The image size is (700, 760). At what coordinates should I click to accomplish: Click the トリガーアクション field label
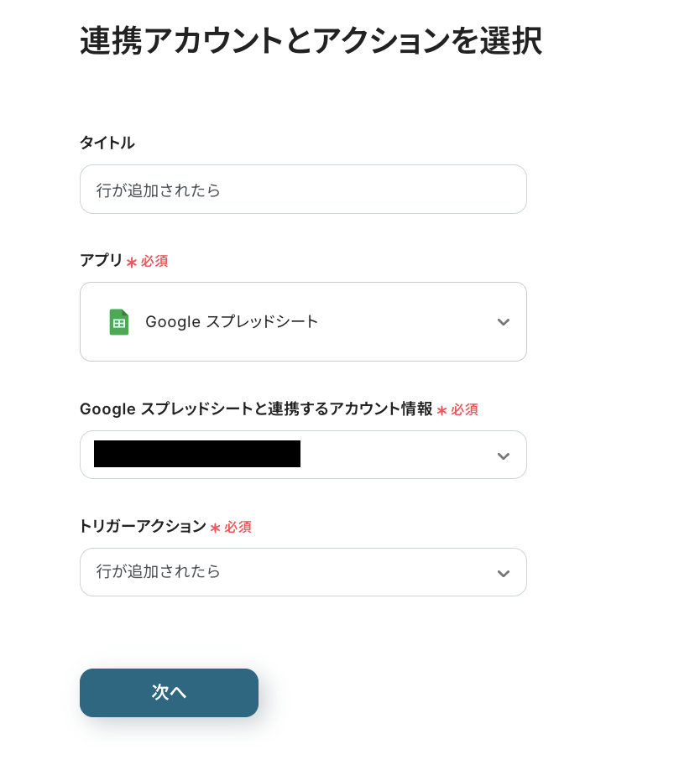[143, 526]
